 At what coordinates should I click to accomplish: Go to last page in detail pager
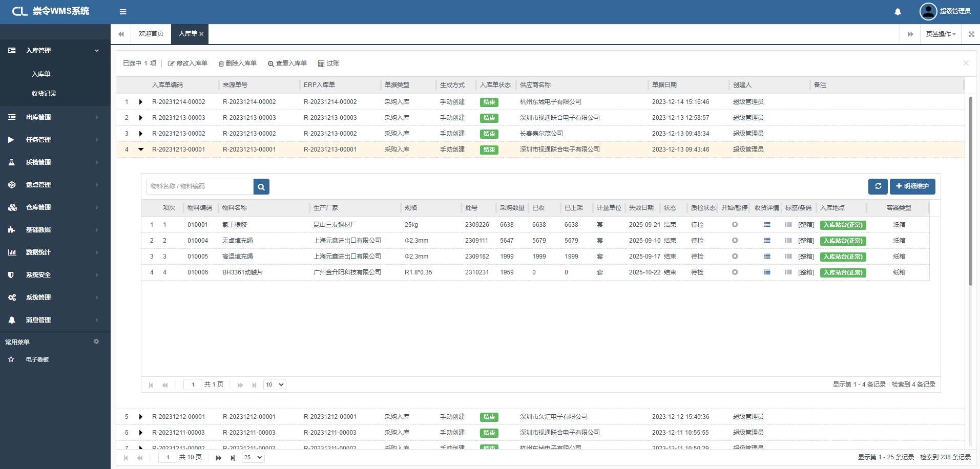coord(254,385)
